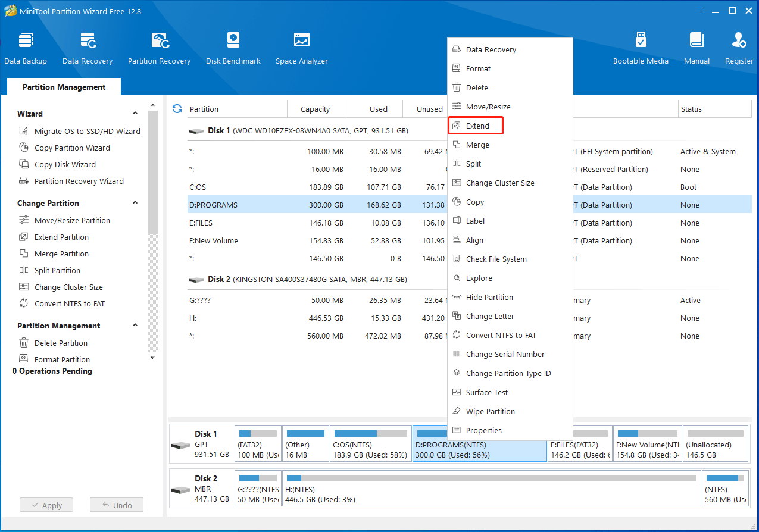Launch Data Recovery from the toolbar
The height and width of the screenshot is (532, 759).
(x=88, y=49)
